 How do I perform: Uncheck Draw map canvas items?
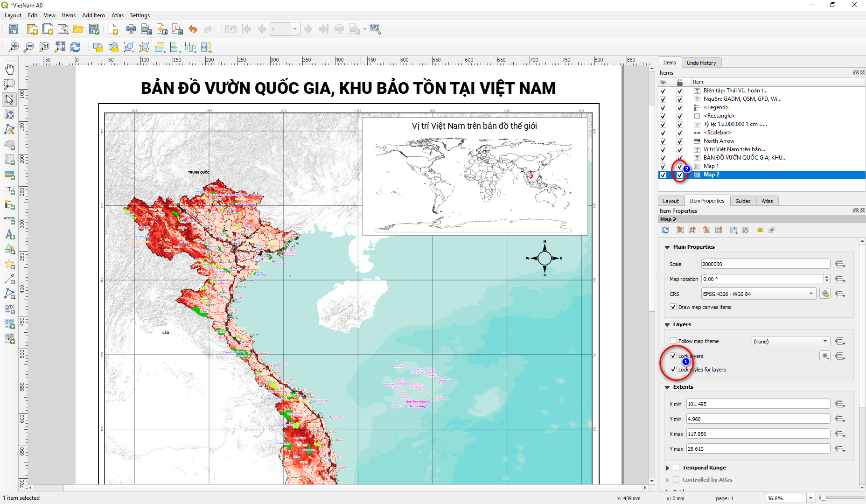click(673, 307)
